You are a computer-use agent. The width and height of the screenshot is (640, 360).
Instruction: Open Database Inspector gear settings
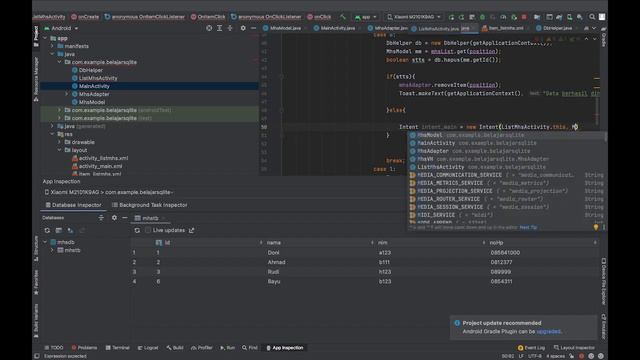click(114, 218)
